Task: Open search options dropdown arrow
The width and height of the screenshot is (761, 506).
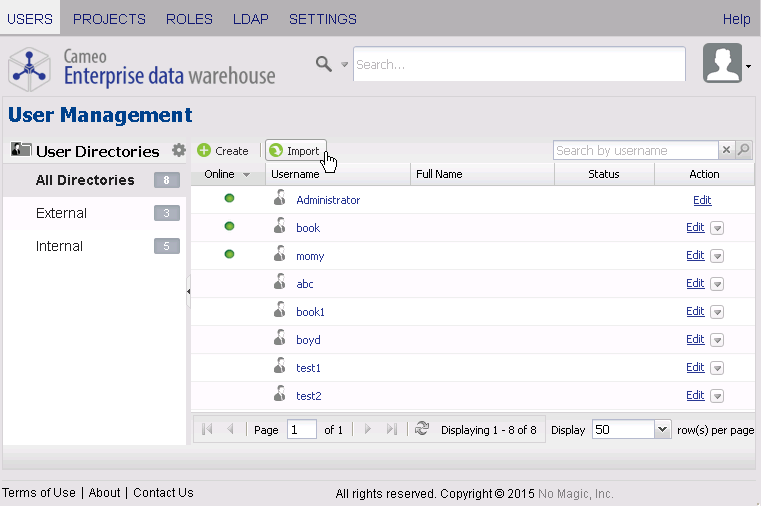Action: pyautogui.click(x=345, y=64)
